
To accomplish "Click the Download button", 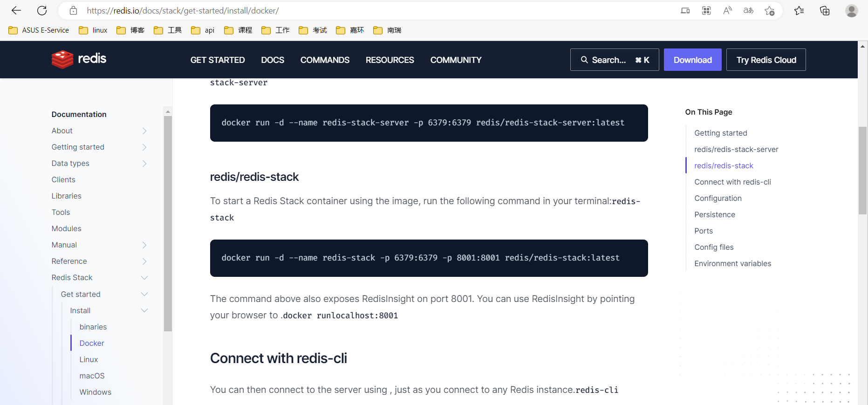I will pyautogui.click(x=692, y=60).
